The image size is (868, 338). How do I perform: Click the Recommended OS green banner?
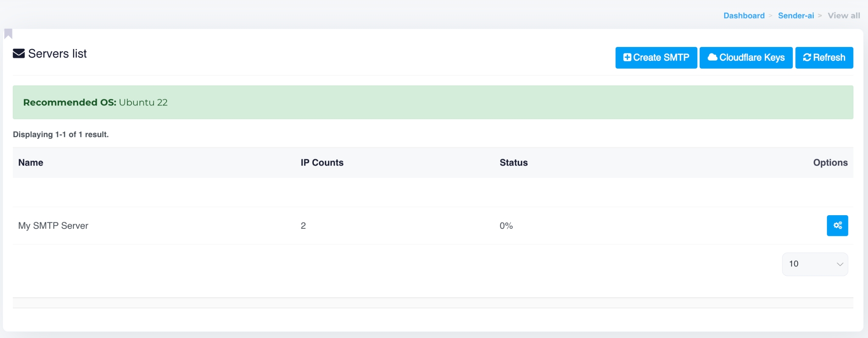click(433, 103)
